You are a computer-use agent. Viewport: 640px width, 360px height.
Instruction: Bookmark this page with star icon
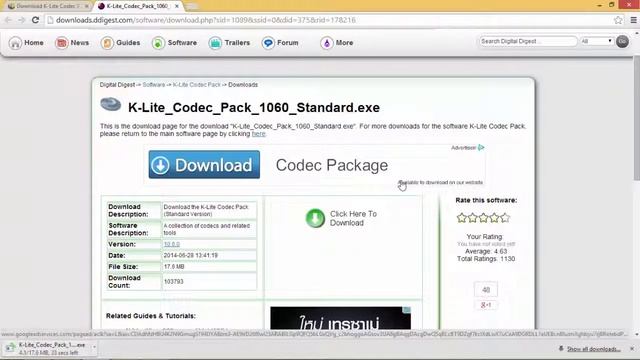pyautogui.click(x=618, y=20)
